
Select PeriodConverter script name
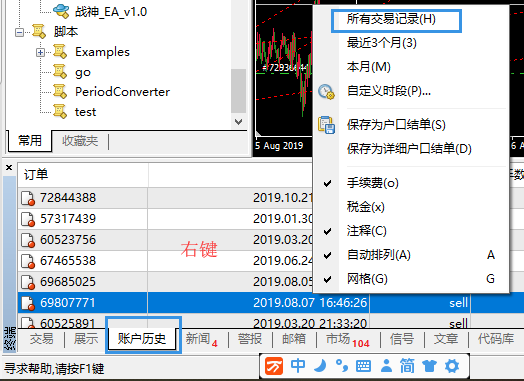122,92
